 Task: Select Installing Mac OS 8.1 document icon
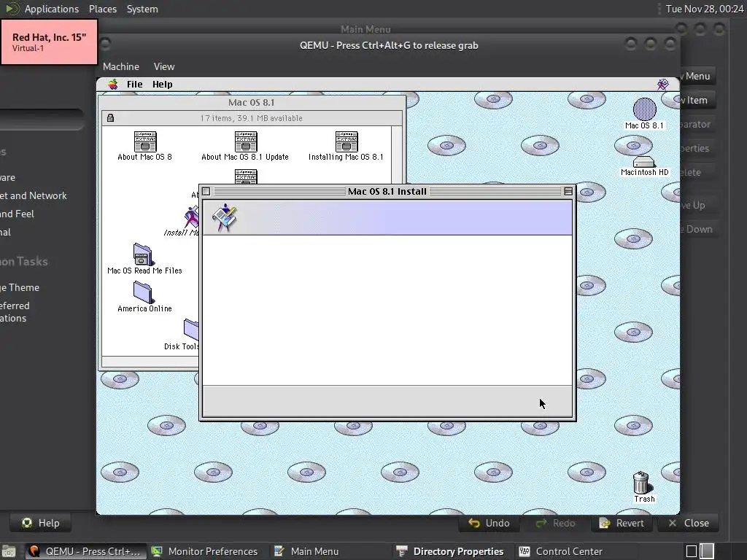point(347,141)
